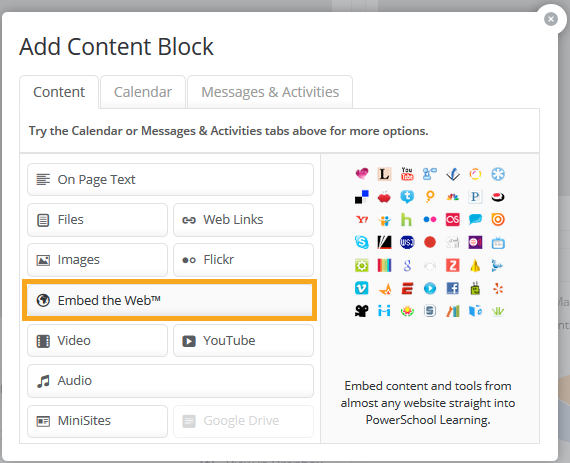Click the Skype logo in the icon grid
Screen dimensions: 570x463
coord(362,242)
